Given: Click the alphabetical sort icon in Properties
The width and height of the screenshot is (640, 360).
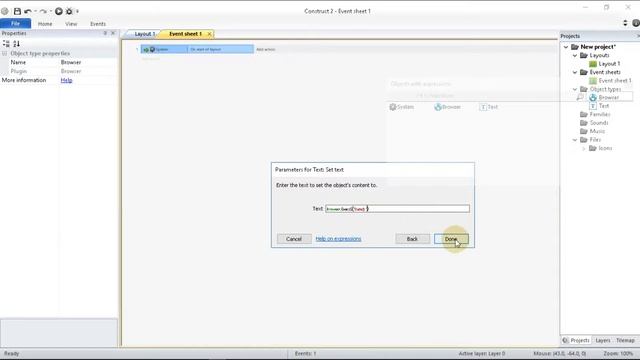Looking at the screenshot, I should click(16, 44).
